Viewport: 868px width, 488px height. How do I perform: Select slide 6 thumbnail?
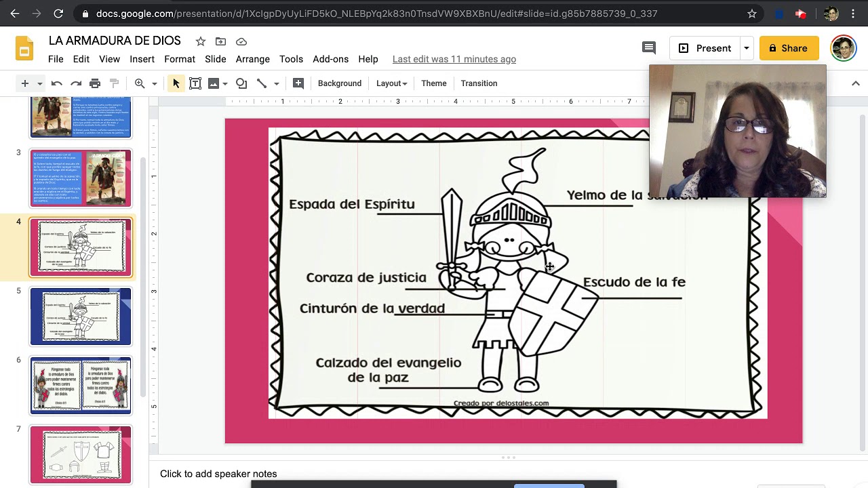tap(81, 385)
